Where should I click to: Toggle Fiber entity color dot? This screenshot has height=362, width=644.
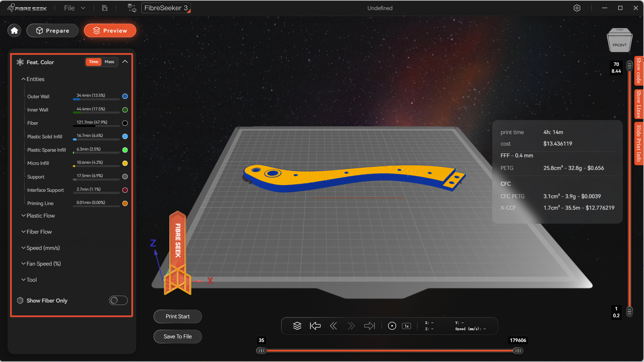coord(125,123)
